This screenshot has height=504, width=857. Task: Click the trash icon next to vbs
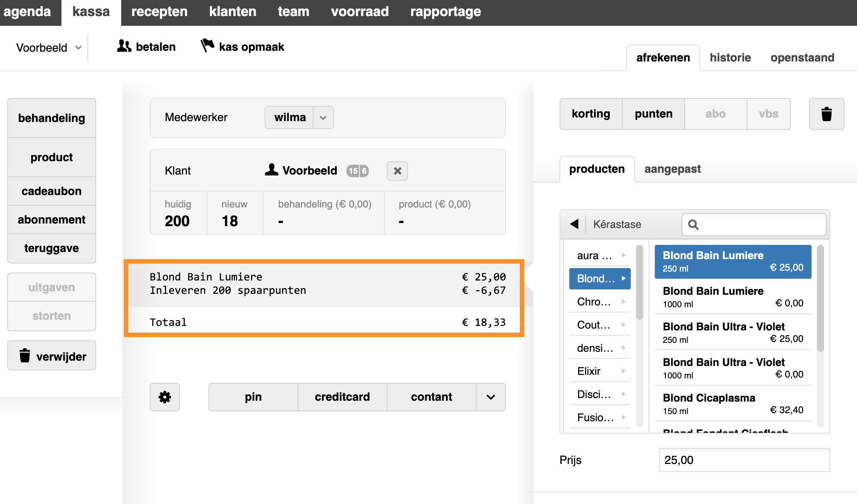click(x=826, y=114)
